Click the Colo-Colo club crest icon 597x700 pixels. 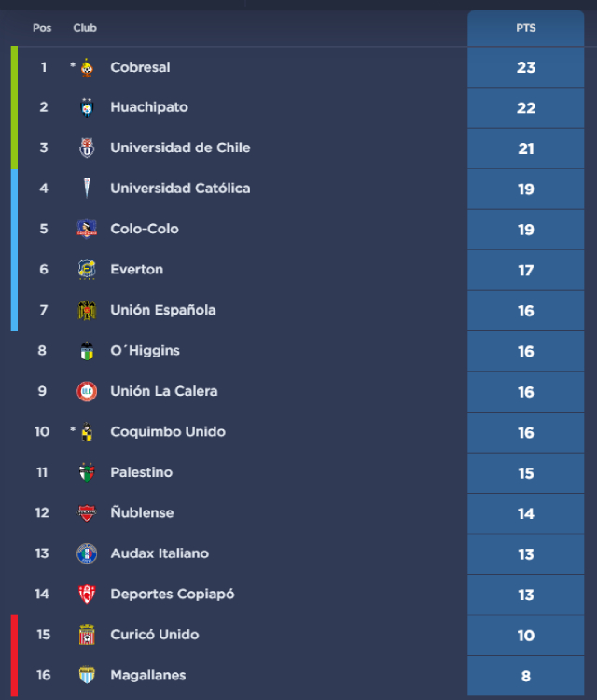coord(87,229)
